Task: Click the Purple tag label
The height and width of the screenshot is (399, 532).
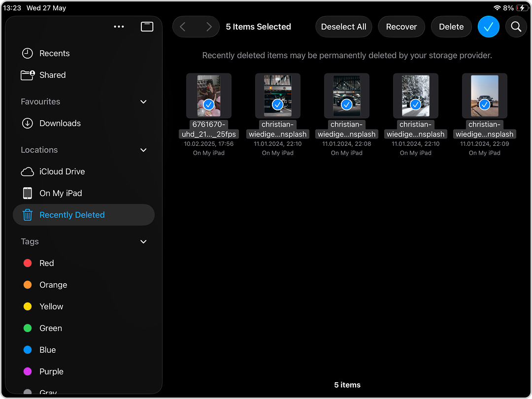Action: (x=51, y=372)
